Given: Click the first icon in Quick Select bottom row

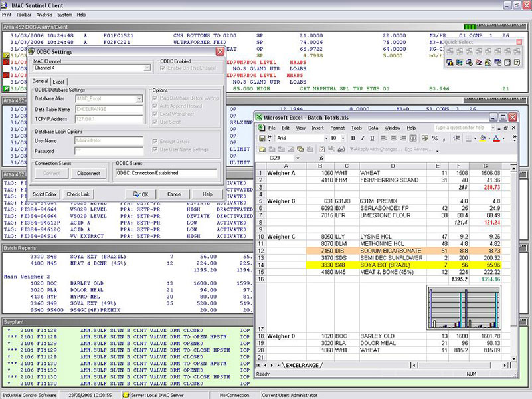Looking at the screenshot, I should tap(450, 63).
